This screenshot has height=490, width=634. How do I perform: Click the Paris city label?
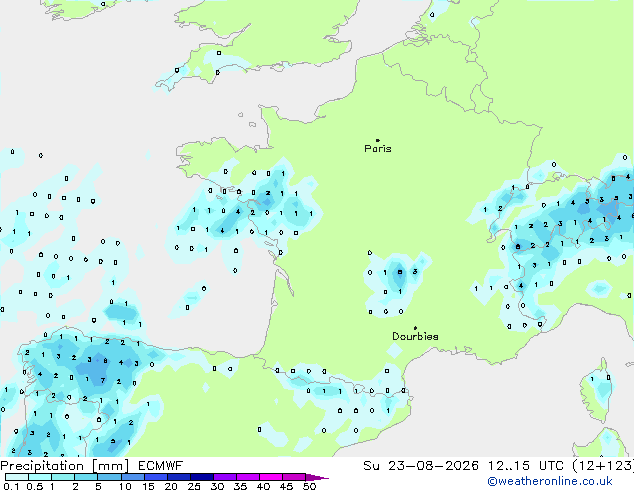378,149
